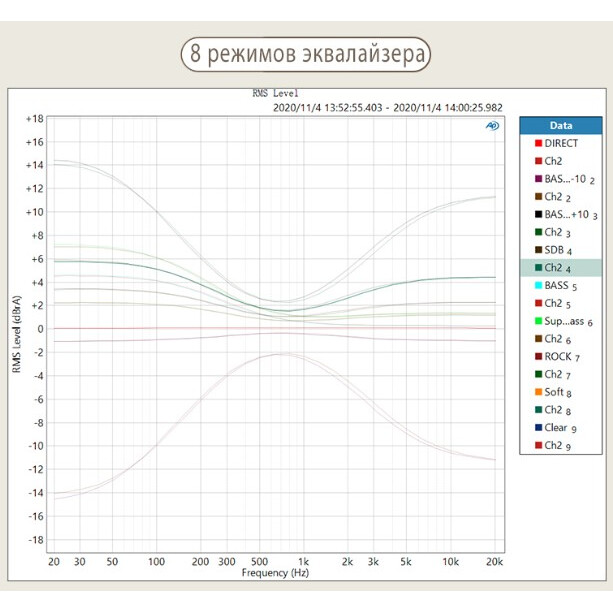Click the AP logo icon on graph
This screenshot has height=613, width=613.
pyautogui.click(x=492, y=126)
